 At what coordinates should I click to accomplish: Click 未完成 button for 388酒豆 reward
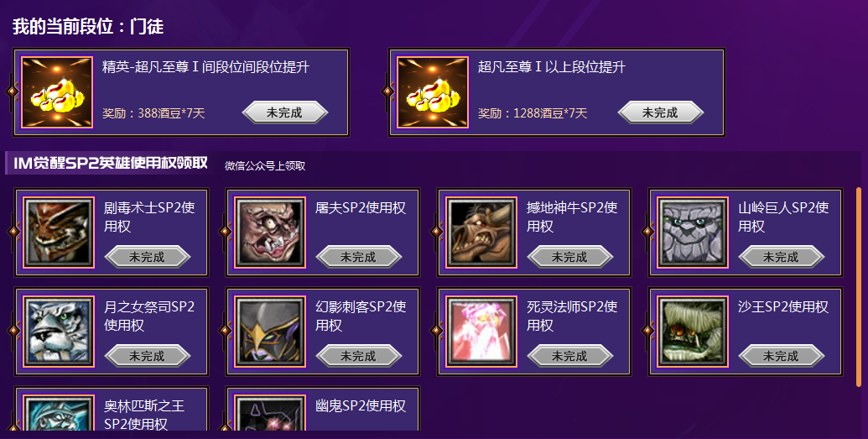click(x=284, y=112)
